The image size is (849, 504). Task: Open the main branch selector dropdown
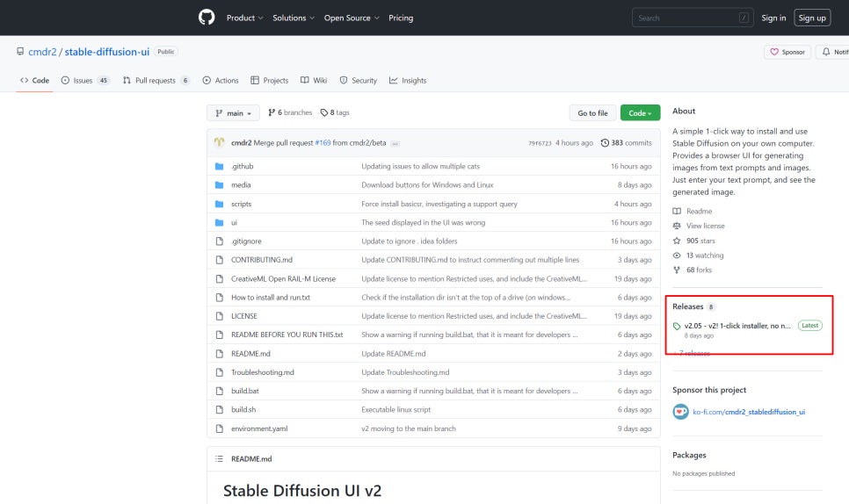pos(233,113)
